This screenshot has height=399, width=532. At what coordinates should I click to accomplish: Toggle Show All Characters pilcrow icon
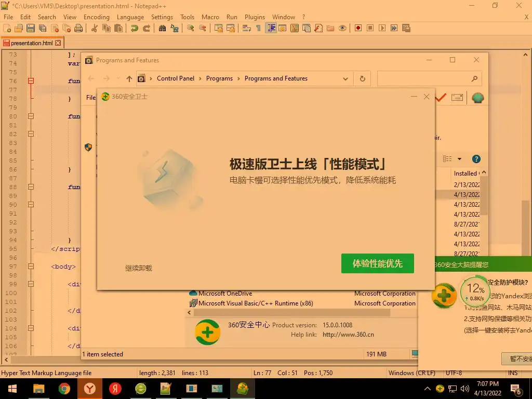(x=259, y=28)
